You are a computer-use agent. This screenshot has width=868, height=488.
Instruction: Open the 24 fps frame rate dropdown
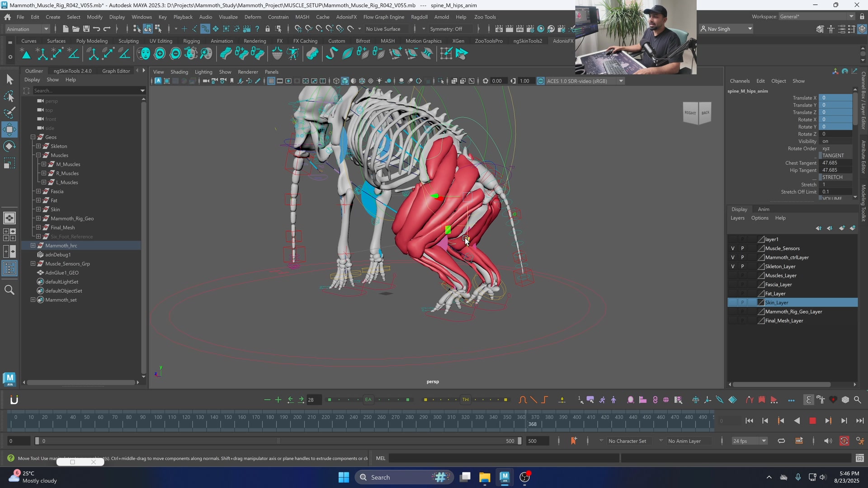(x=750, y=441)
